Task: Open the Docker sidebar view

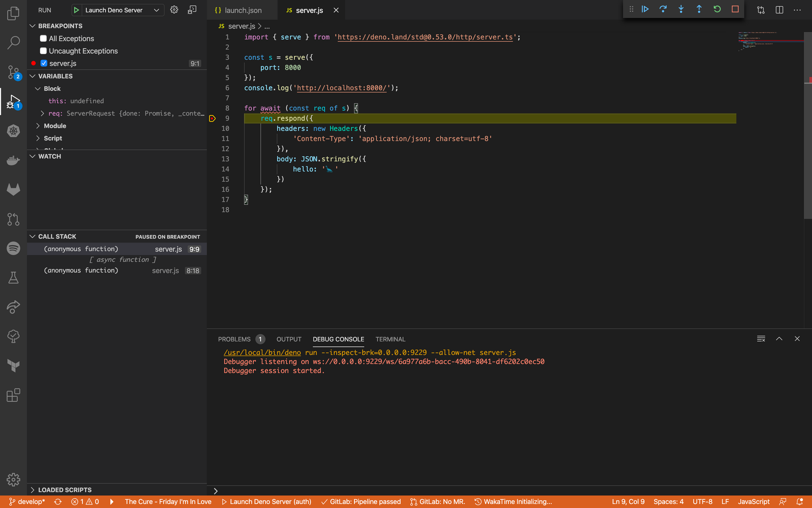Action: [13, 161]
